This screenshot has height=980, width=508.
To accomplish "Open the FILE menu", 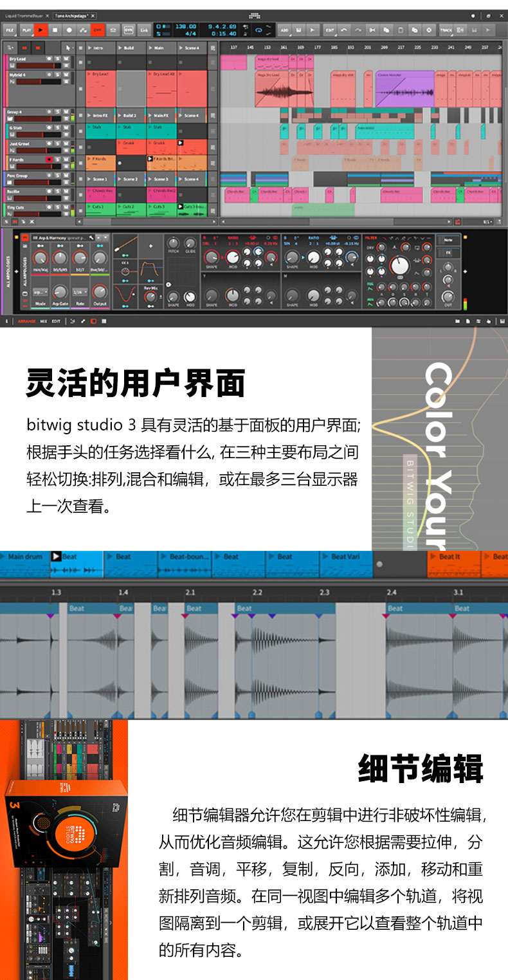I will coord(10,30).
